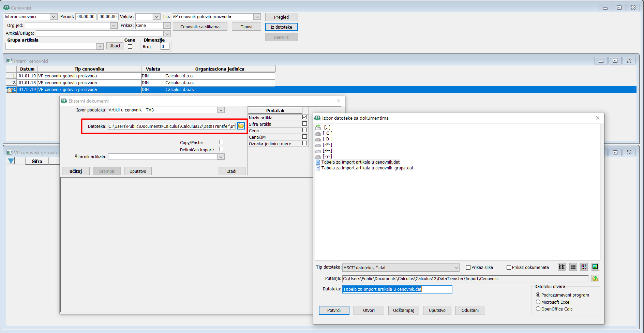Click the blue filter funnel icon
This screenshot has height=333, width=644.
(x=11, y=161)
